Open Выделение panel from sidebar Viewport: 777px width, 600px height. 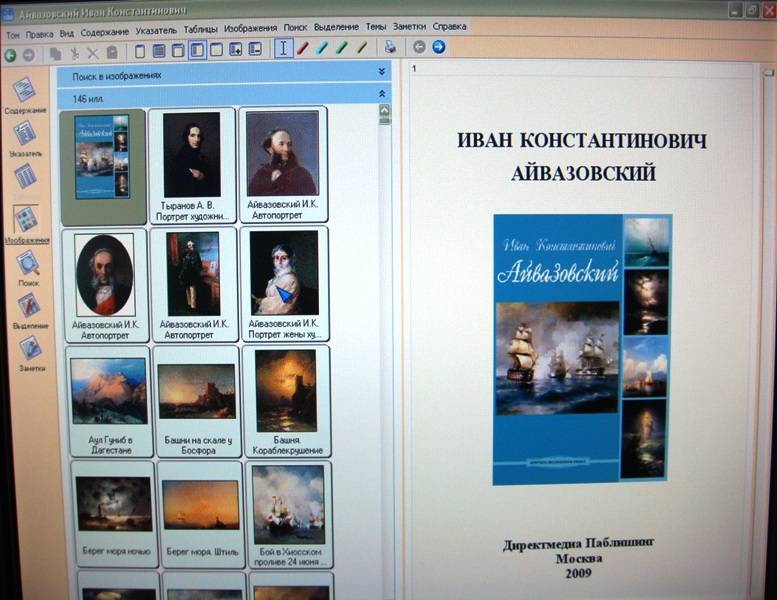coord(29,311)
